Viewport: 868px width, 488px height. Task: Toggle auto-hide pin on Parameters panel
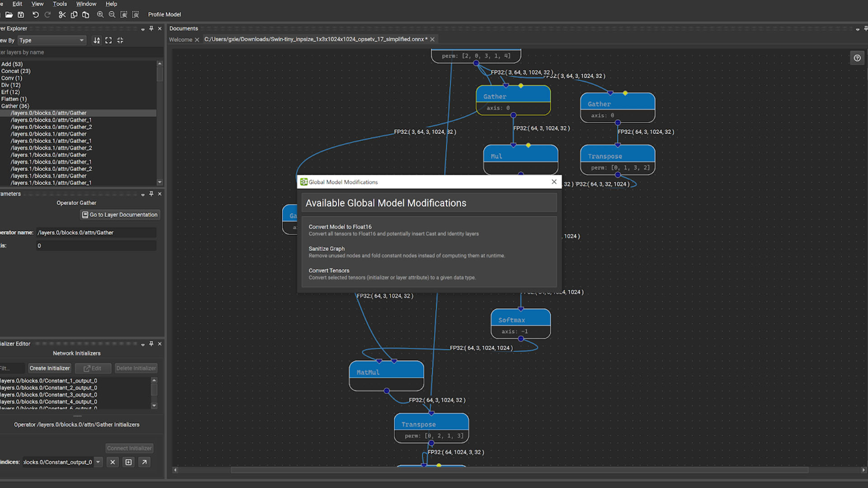[151, 194]
